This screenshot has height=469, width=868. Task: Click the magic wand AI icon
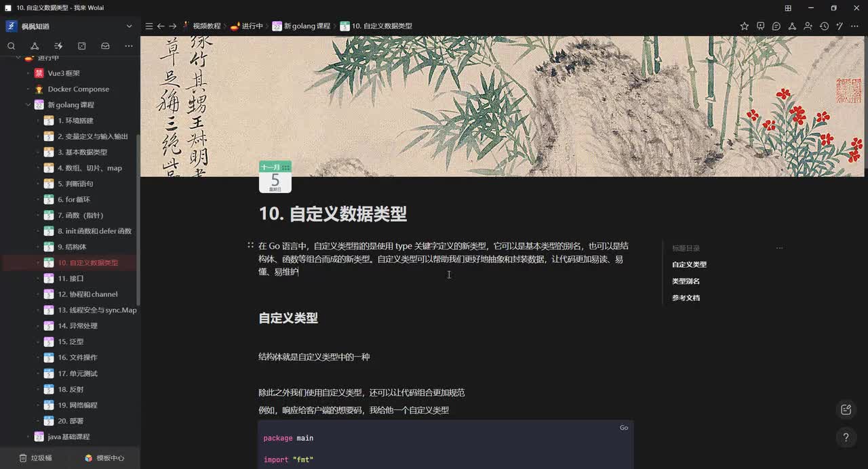pos(840,26)
